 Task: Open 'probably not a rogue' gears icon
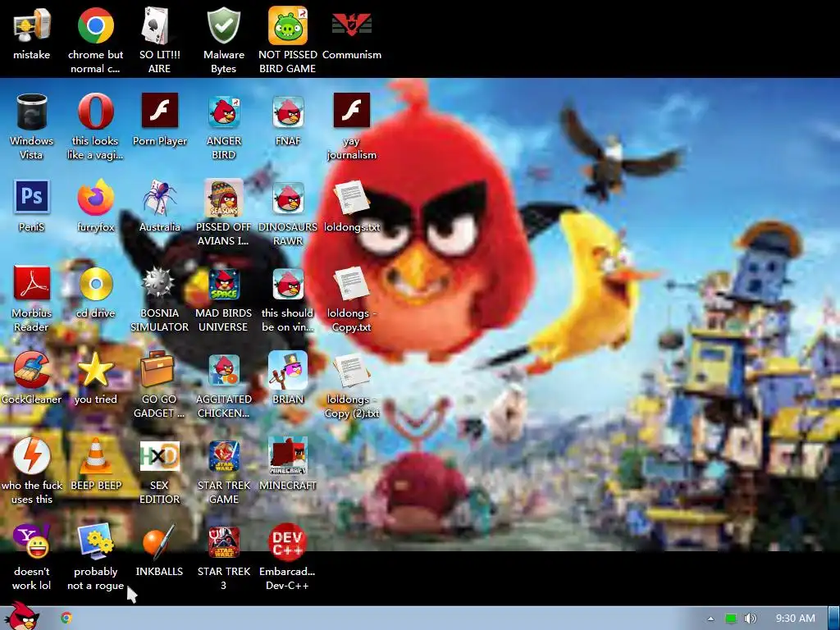pyautogui.click(x=95, y=541)
